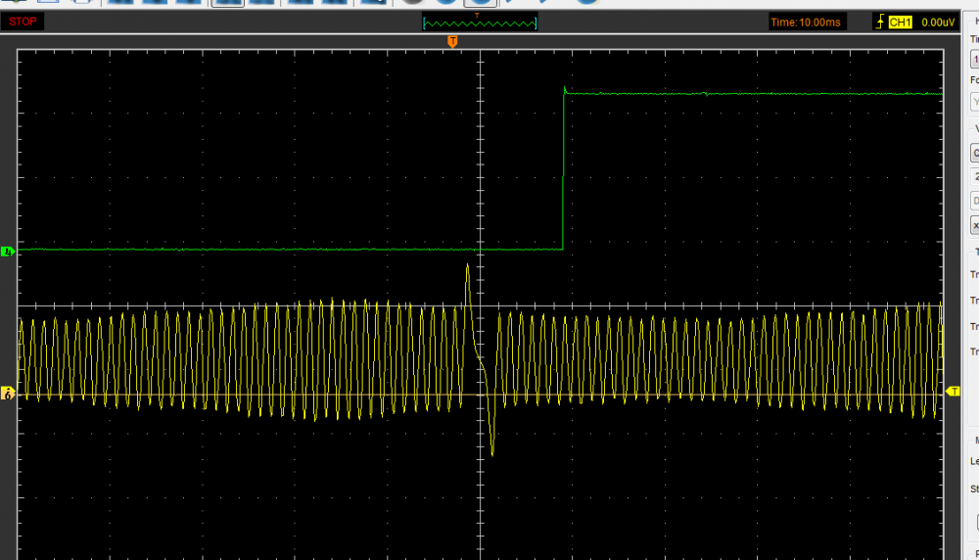Click the yellow CH1 trigger source badge
The image size is (979, 560).
[x=900, y=22]
